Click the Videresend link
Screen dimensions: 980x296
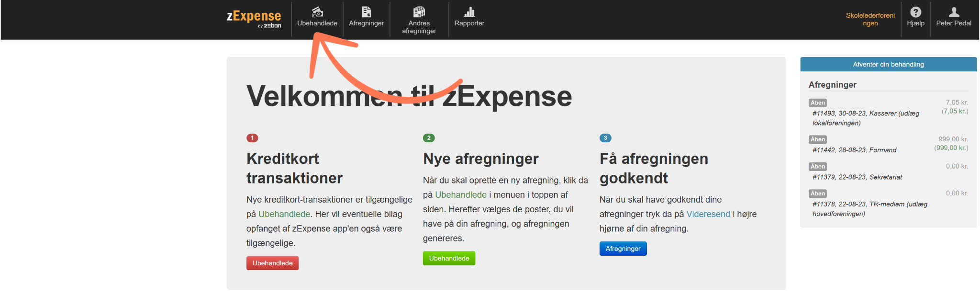coord(708,214)
